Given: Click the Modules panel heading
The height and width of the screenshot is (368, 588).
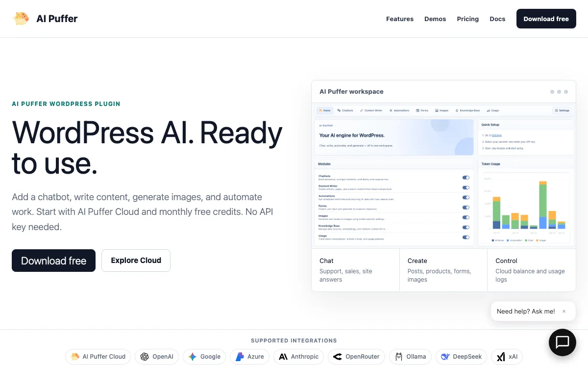Looking at the screenshot, I should [x=324, y=164].
